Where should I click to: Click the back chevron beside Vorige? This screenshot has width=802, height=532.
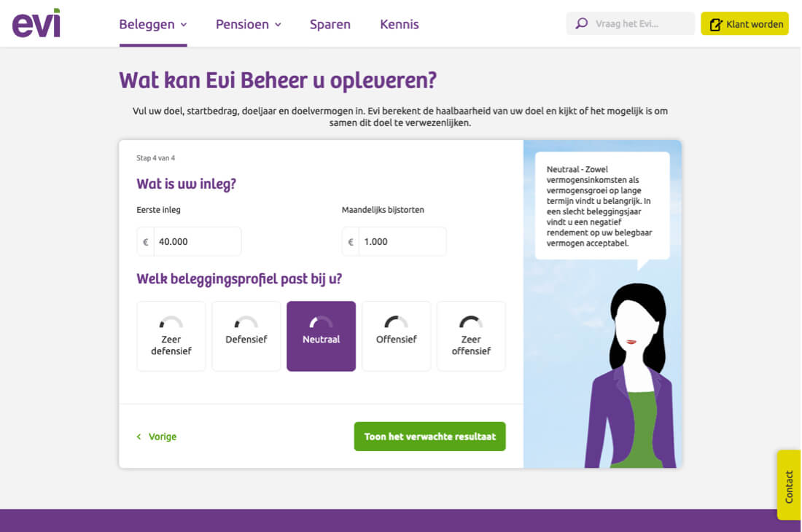tap(139, 437)
